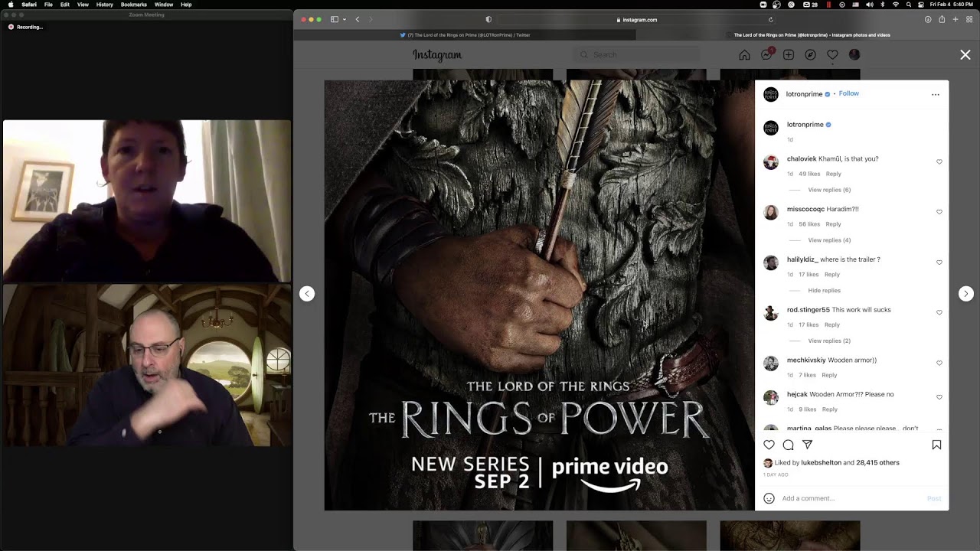
Task: Reply to chaloviek's comment
Action: click(834, 174)
